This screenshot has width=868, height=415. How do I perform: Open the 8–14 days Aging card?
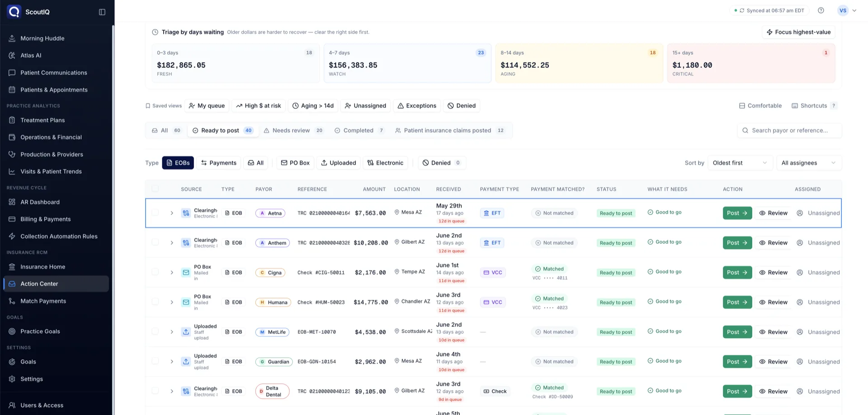click(x=579, y=63)
